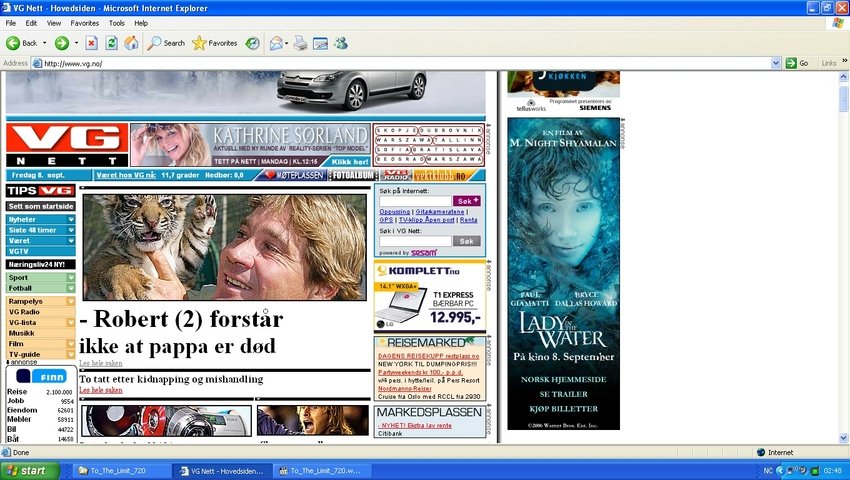Open the address bar dropdown arrow
Screen dimensions: 850x480
tap(776, 63)
